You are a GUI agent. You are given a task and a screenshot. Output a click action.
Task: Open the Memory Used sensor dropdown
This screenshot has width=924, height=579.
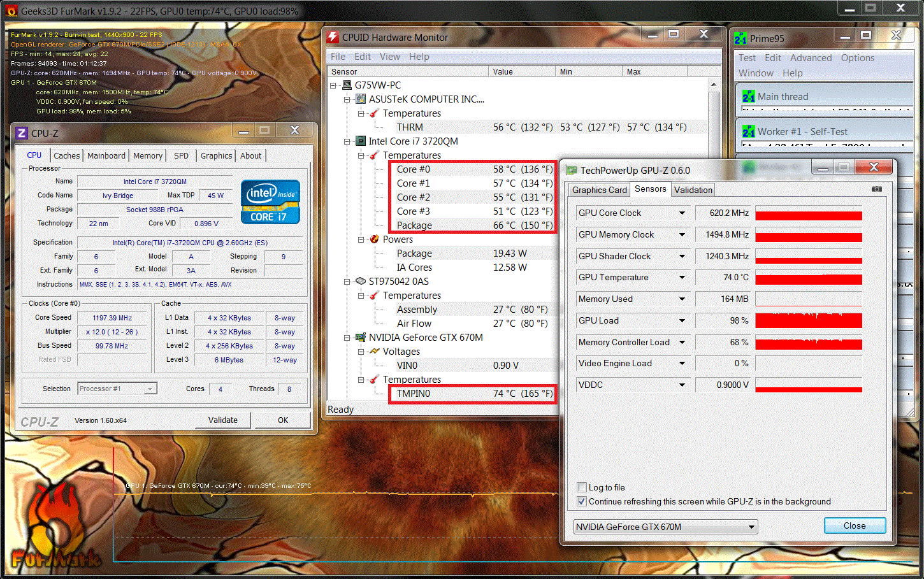682,299
